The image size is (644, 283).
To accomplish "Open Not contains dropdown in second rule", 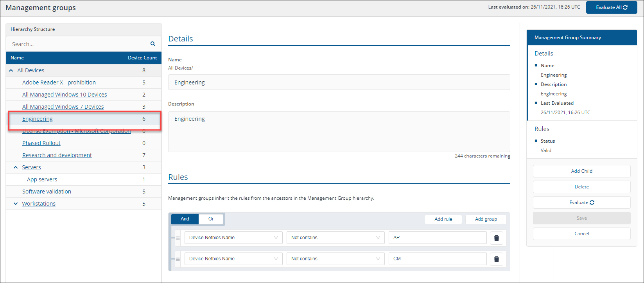I will click(335, 259).
